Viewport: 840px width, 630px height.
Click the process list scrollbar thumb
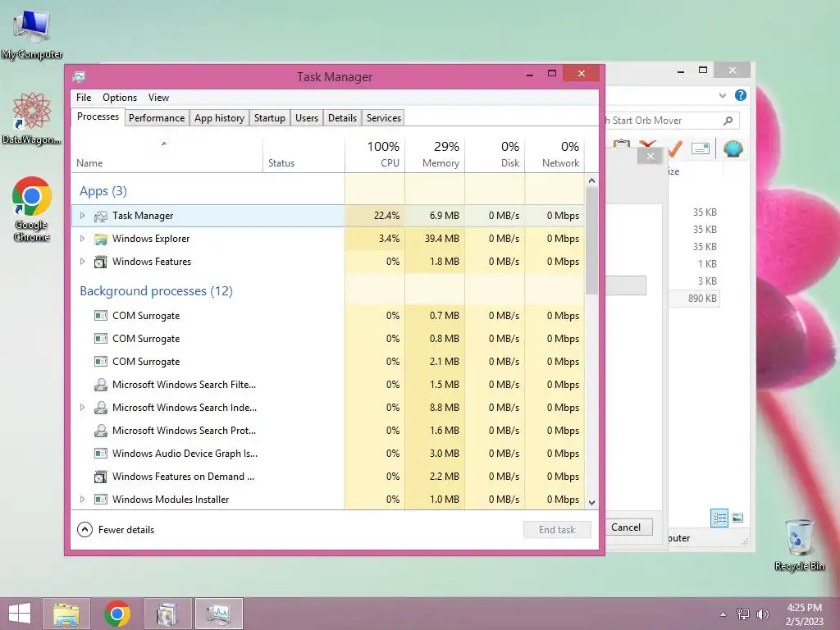(591, 241)
